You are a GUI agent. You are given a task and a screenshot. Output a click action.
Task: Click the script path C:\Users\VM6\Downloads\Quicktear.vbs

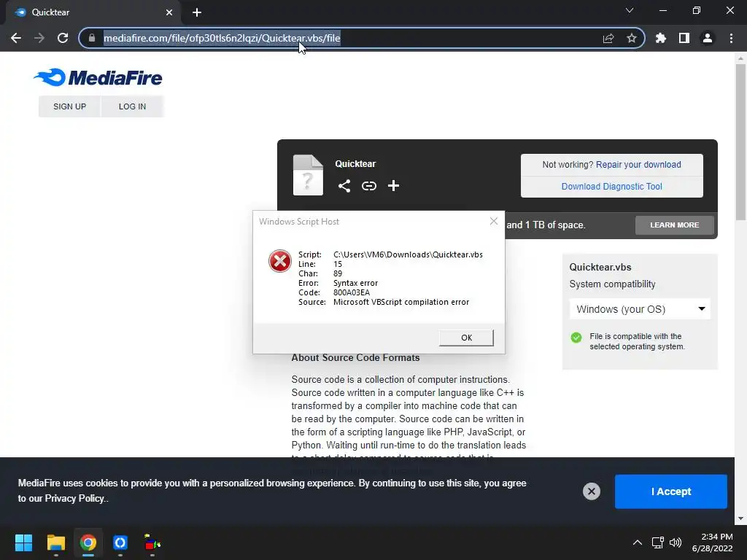click(408, 254)
